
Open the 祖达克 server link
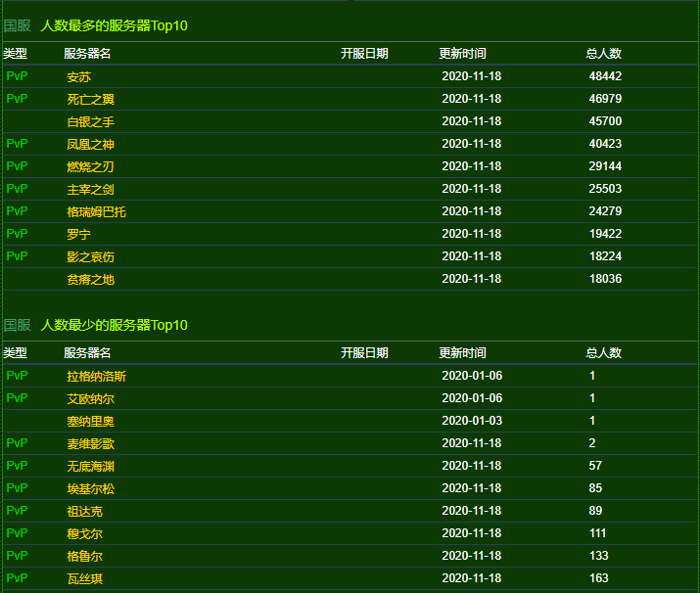(x=85, y=511)
